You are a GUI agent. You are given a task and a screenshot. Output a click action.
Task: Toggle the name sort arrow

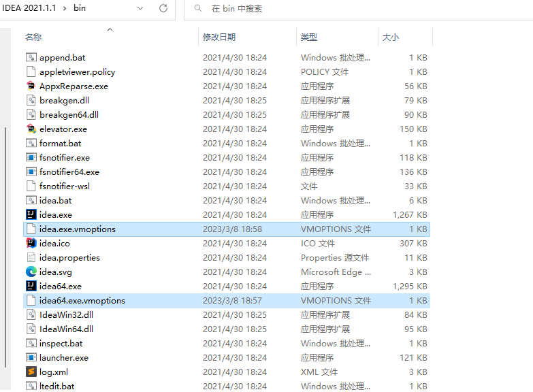110,29
